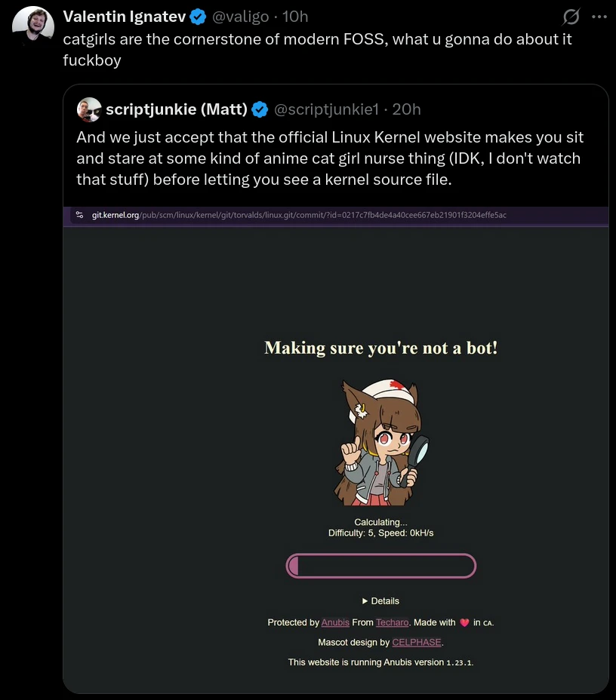
Task: Click the Anubis link in the footer
Action: pyautogui.click(x=335, y=622)
